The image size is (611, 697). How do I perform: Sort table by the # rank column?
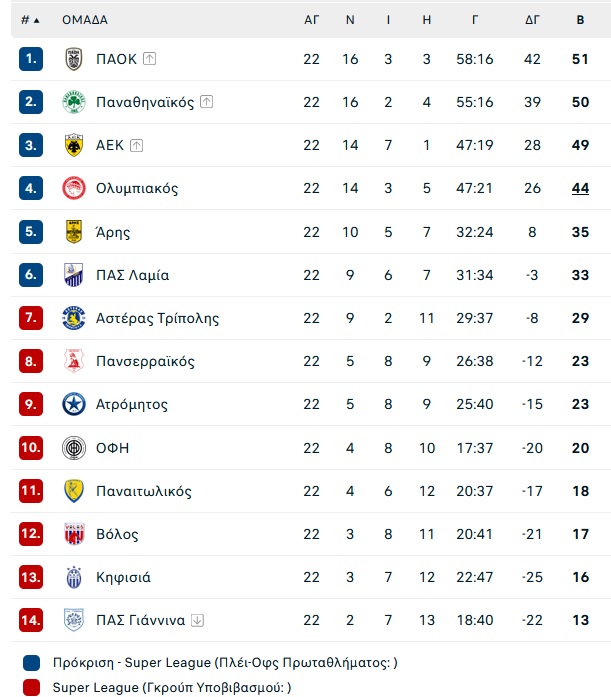coord(30,20)
